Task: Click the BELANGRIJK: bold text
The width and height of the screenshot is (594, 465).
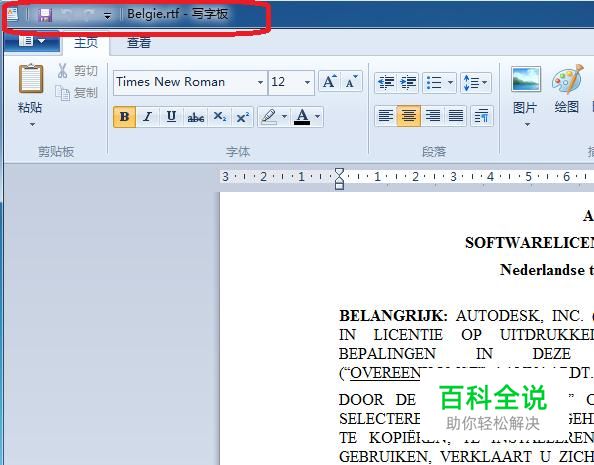Action: pos(393,316)
